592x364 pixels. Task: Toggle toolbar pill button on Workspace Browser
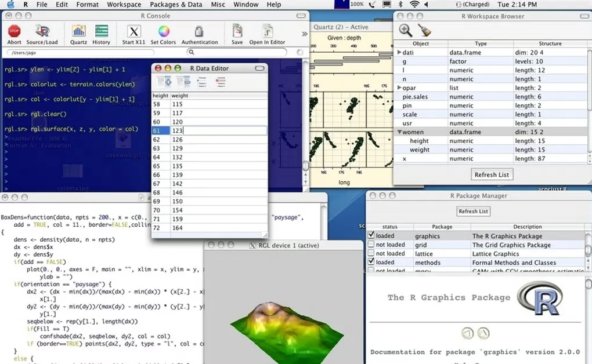click(x=584, y=16)
